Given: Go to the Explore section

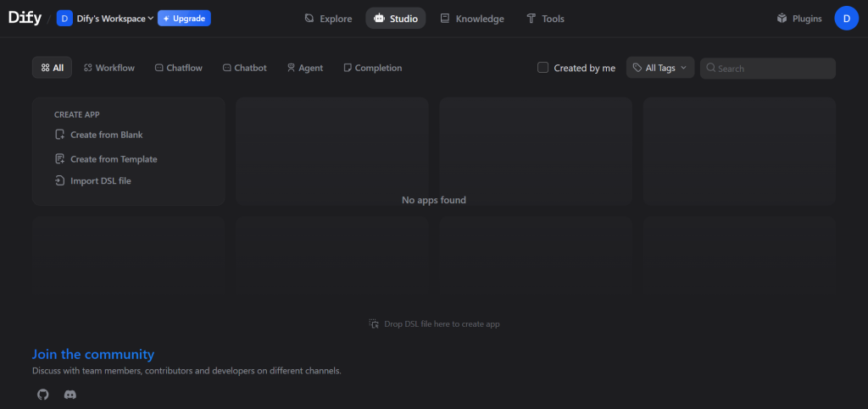Looking at the screenshot, I should (328, 19).
